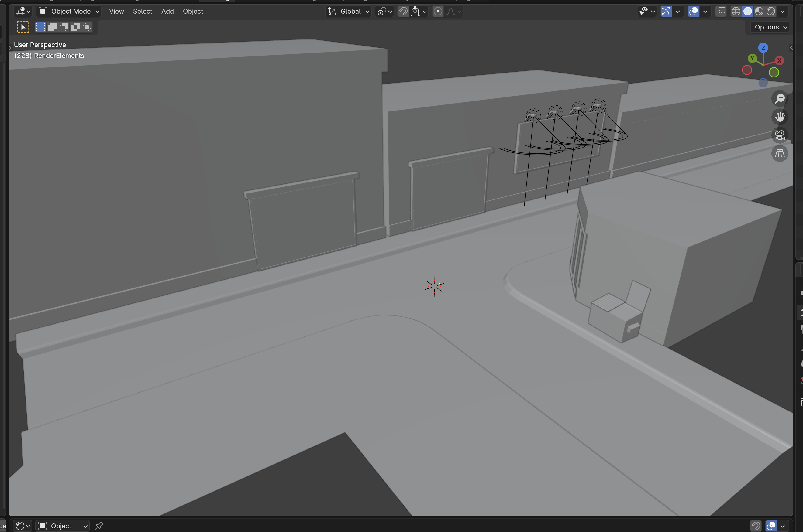Toggle gizmo display button
Viewport: 803px width, 532px height.
(x=666, y=12)
